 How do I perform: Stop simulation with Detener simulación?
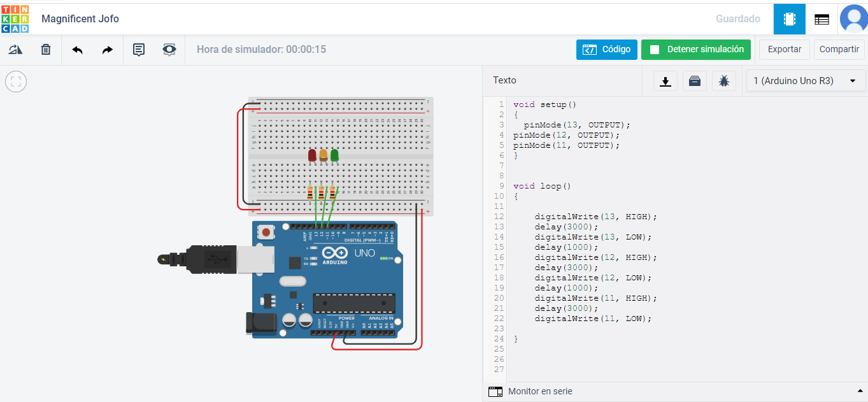click(x=696, y=50)
